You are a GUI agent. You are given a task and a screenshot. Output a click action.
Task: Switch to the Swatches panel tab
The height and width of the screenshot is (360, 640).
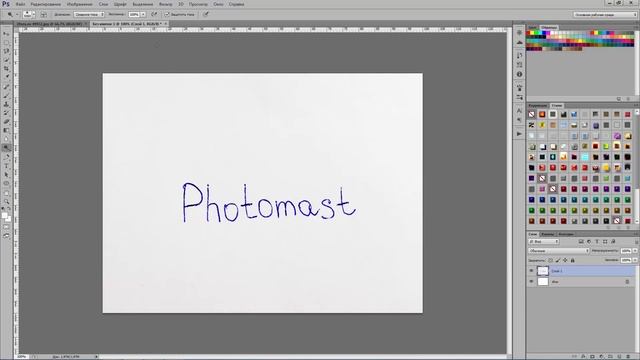[x=549, y=27]
